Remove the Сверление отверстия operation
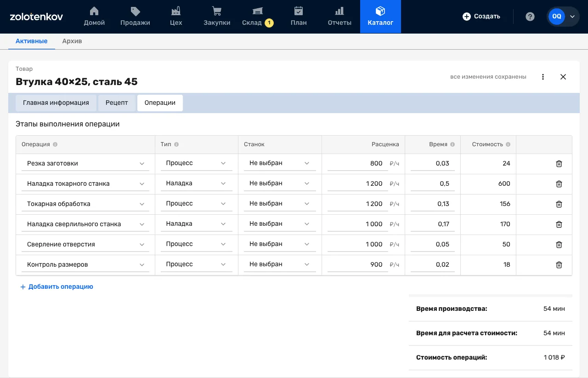The image size is (588, 378). (x=559, y=245)
